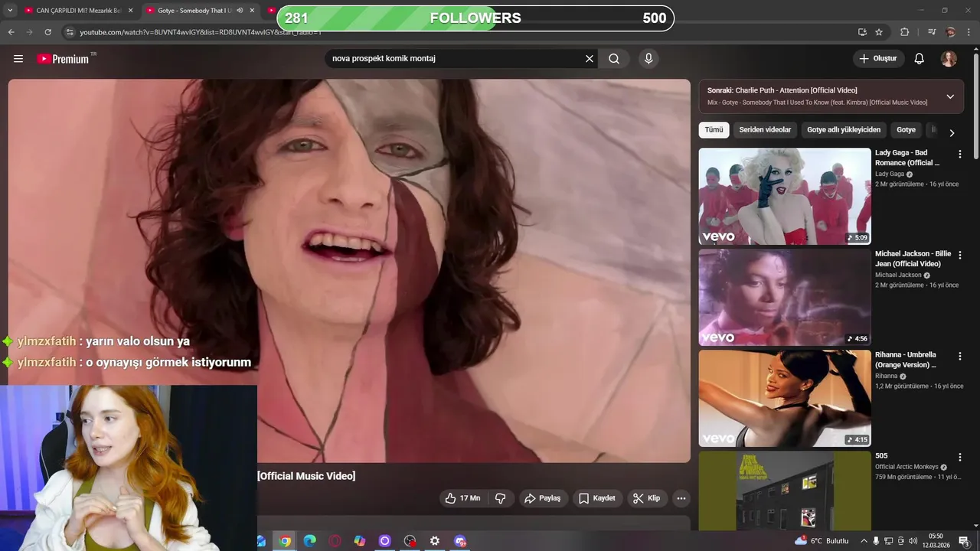Open the Michael Jackson - Billie Jean thumbnail
Image resolution: width=980 pixels, height=551 pixels.
785,298
